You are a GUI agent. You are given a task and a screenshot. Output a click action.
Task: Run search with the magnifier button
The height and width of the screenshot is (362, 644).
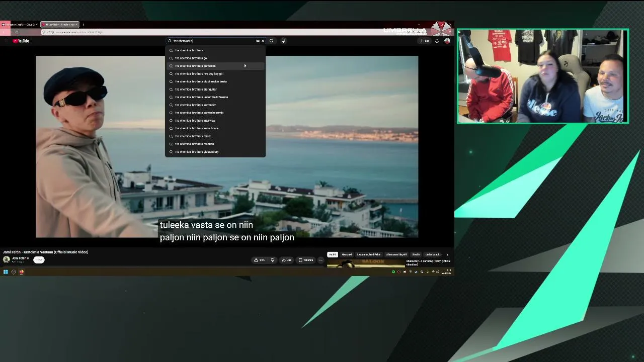tap(272, 41)
